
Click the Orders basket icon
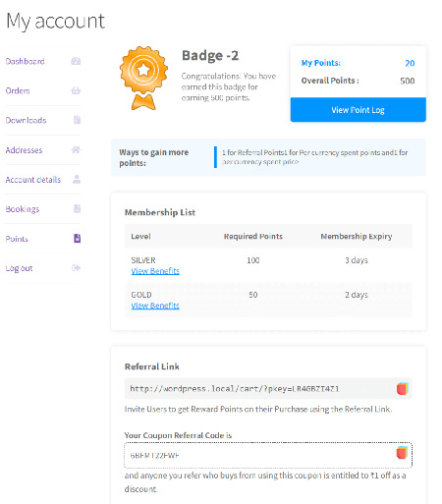[76, 90]
